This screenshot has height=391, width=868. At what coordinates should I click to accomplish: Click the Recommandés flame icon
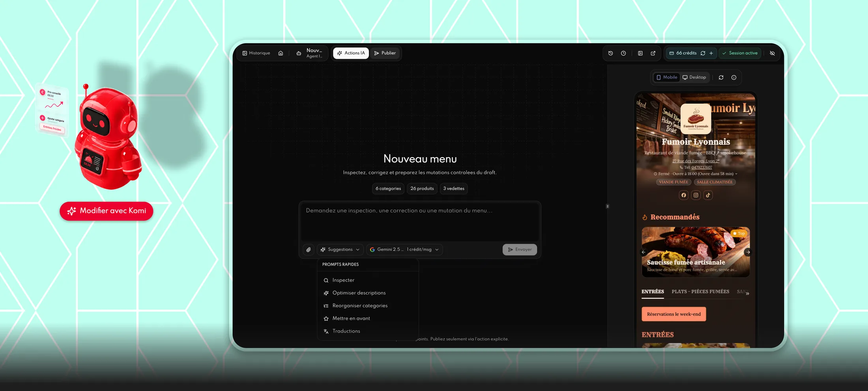point(645,217)
